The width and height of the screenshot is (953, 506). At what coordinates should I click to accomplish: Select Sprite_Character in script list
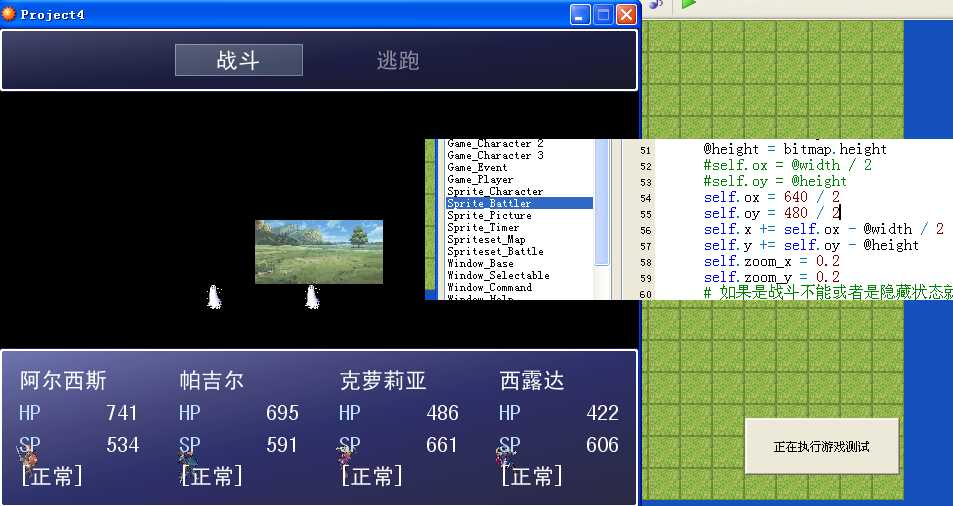tap(495, 192)
